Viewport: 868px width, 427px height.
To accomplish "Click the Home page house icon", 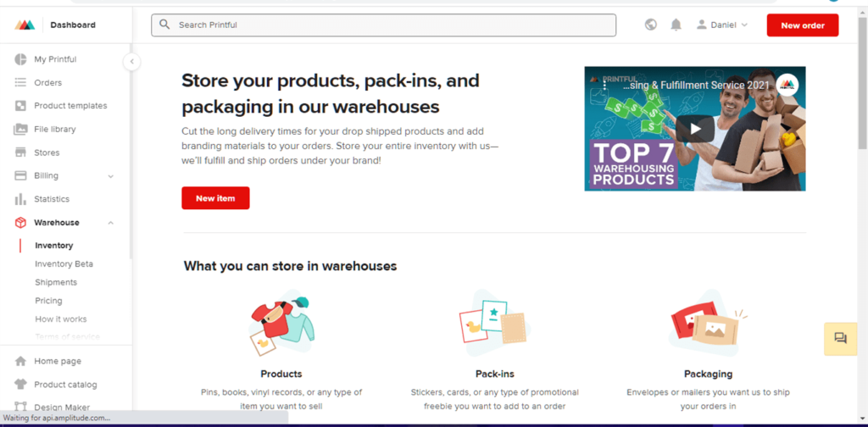I will coord(20,361).
